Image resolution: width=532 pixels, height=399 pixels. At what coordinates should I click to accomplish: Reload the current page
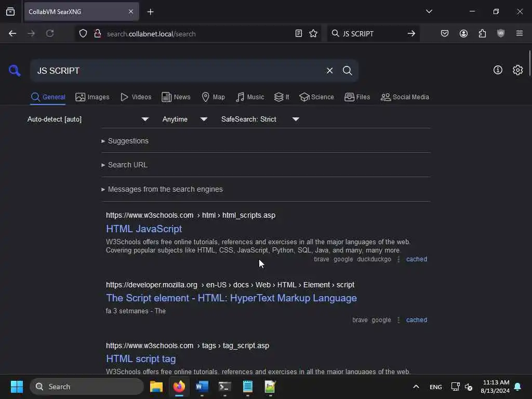pos(50,34)
